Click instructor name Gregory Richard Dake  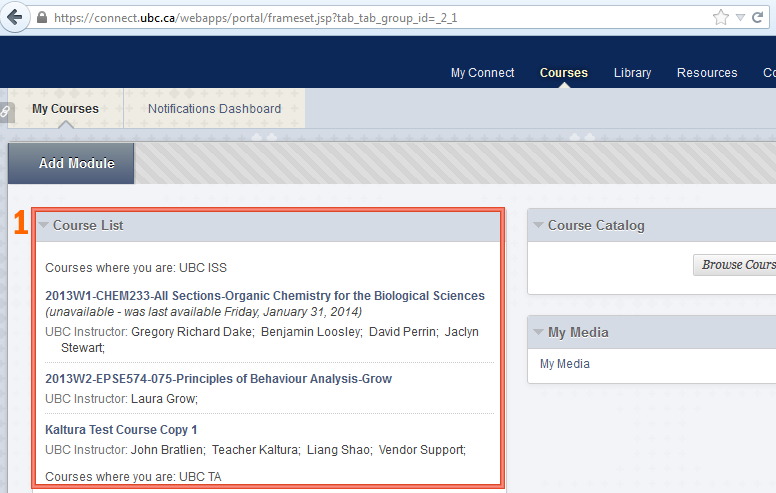(193, 332)
